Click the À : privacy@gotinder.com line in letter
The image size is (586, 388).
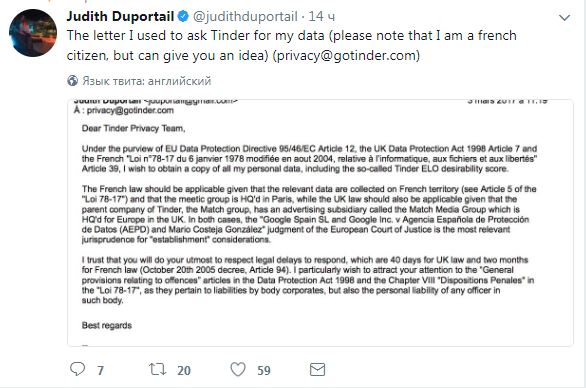[124, 110]
